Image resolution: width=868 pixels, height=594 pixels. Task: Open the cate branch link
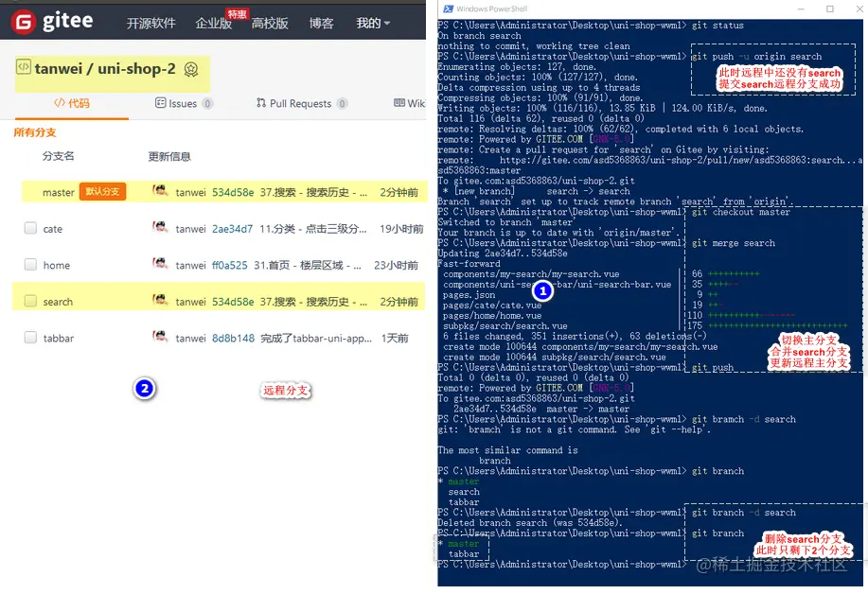click(x=53, y=229)
